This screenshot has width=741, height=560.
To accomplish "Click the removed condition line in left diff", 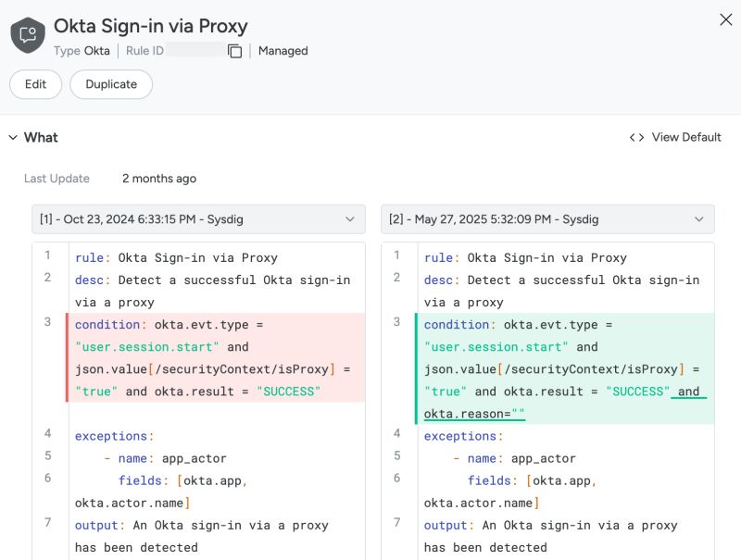I will (217, 358).
